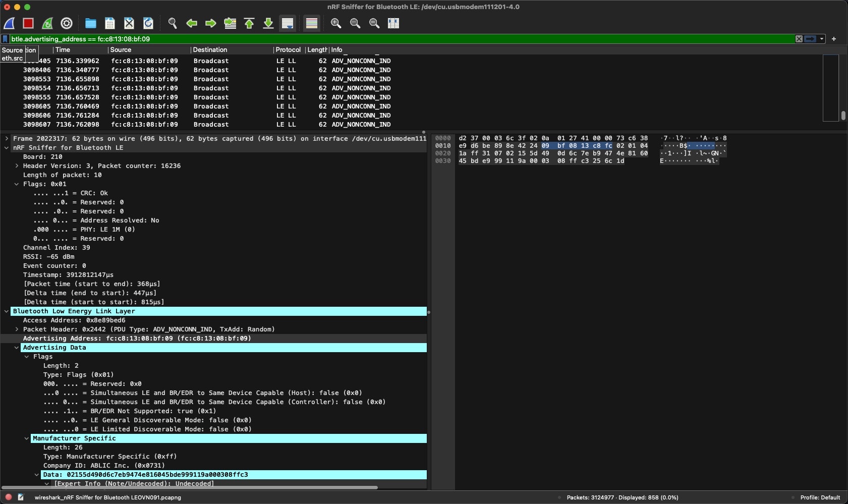Image resolution: width=848 pixels, height=504 pixels.
Task: Clear the display filter
Action: click(x=799, y=39)
